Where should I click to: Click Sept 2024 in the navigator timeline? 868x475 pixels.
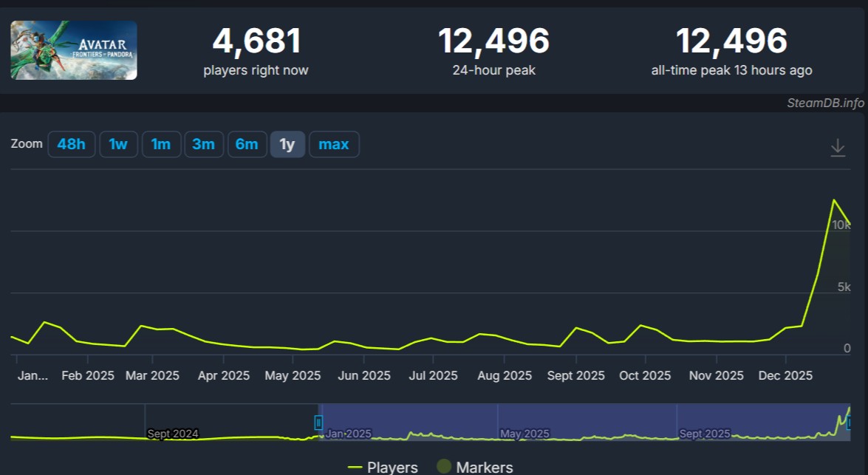[173, 434]
